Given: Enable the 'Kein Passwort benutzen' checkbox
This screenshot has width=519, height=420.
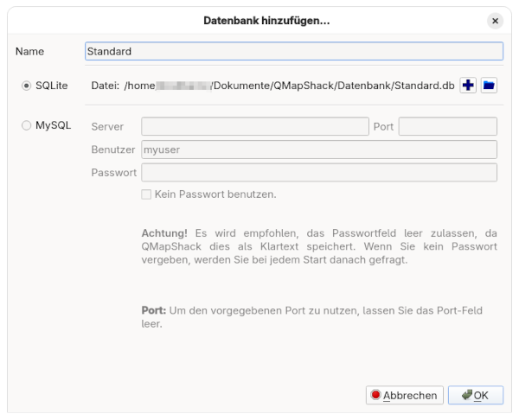Looking at the screenshot, I should 147,194.
